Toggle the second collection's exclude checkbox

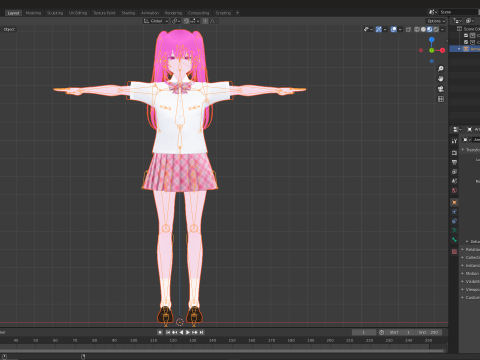[x=466, y=42]
